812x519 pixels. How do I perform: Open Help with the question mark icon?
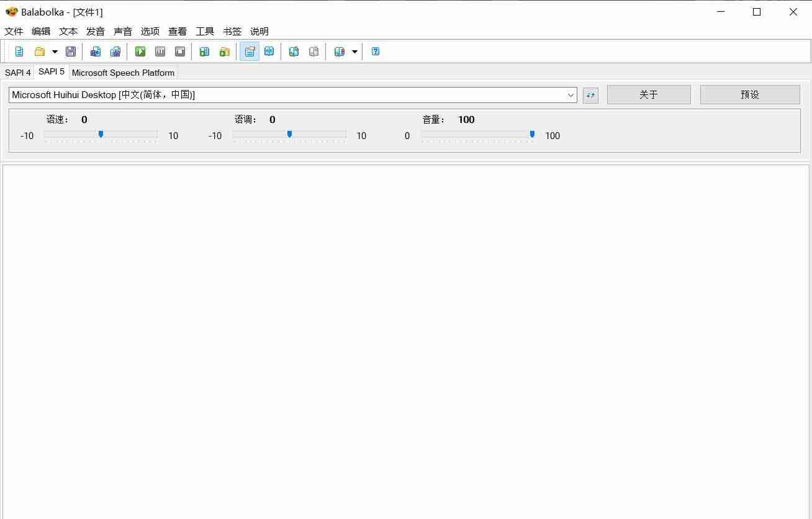(376, 52)
